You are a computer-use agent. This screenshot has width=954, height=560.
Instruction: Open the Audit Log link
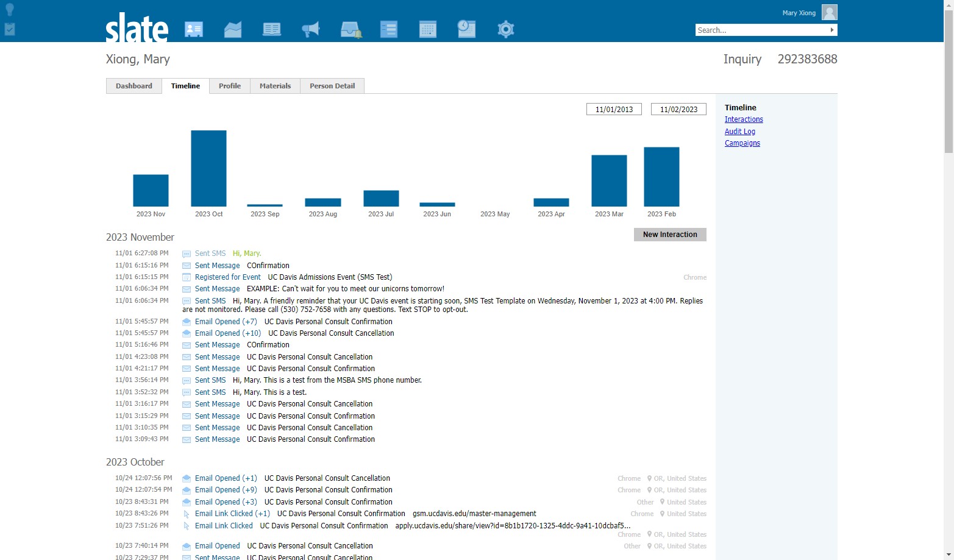click(x=740, y=132)
